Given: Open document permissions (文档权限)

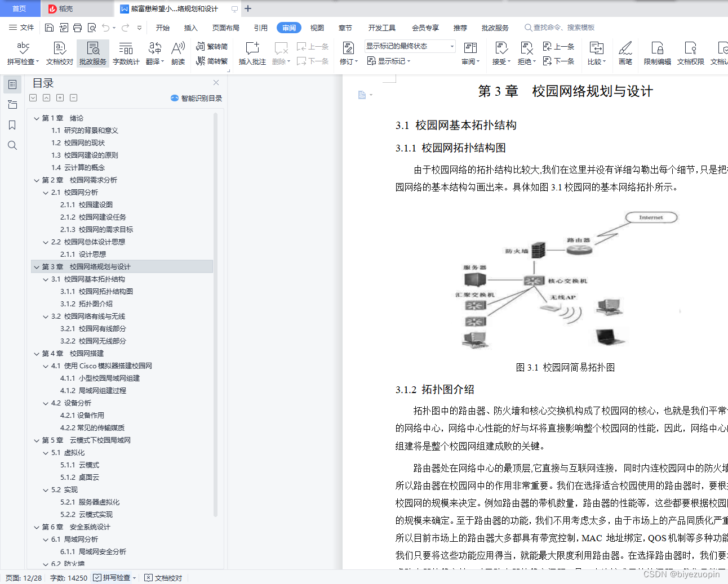Looking at the screenshot, I should pos(690,54).
